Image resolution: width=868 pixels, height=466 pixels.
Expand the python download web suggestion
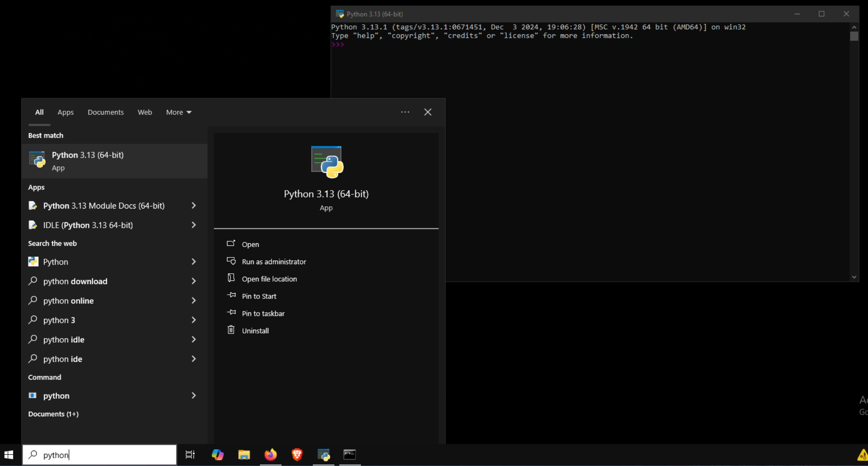pyautogui.click(x=194, y=281)
